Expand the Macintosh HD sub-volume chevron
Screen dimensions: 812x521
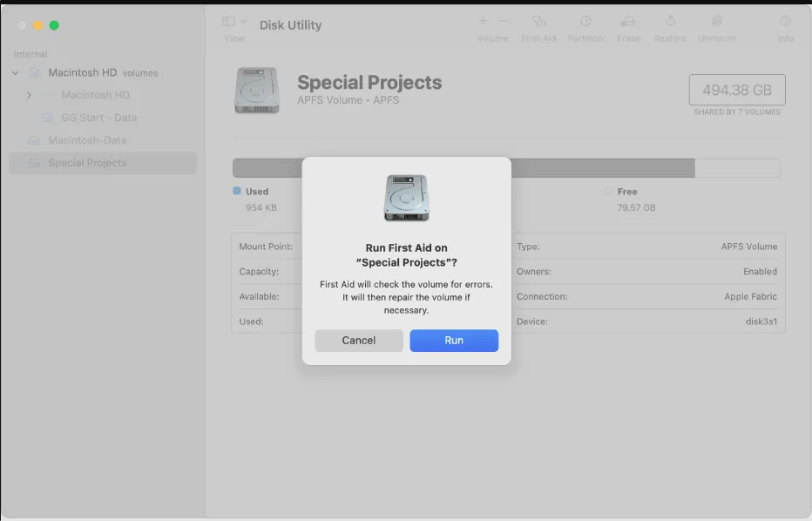[x=29, y=95]
